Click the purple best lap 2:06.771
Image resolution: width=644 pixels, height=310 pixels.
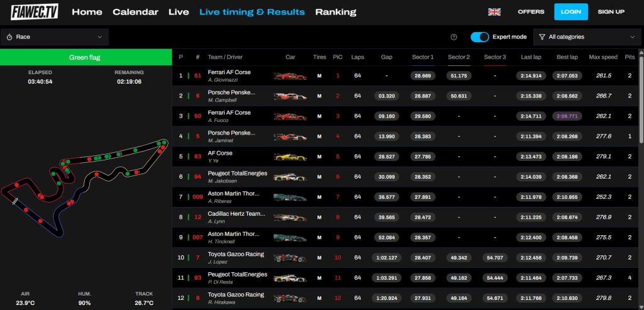567,116
